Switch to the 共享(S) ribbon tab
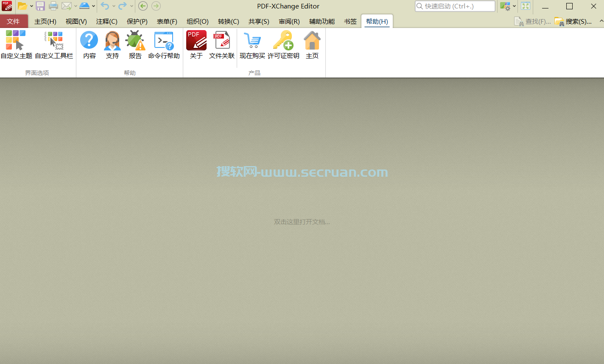Screen dimensions: 604x364 click(x=259, y=22)
